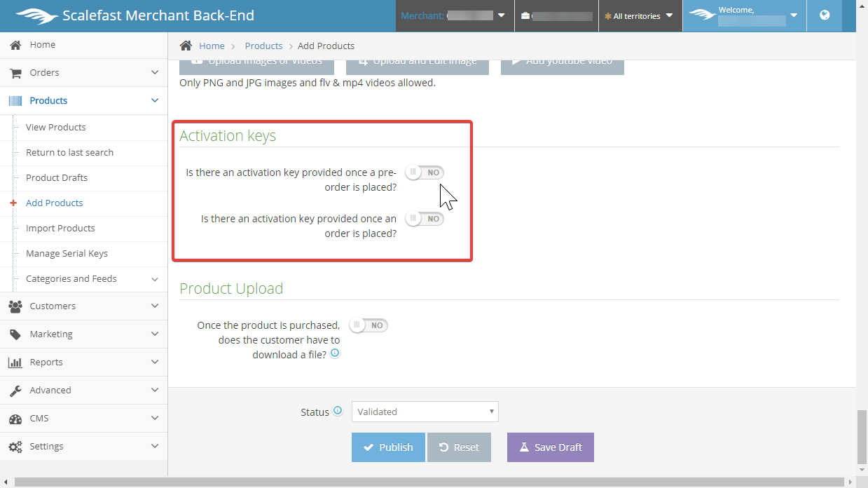The width and height of the screenshot is (868, 488).
Task: Click the Publish button
Action: pyautogui.click(x=388, y=447)
